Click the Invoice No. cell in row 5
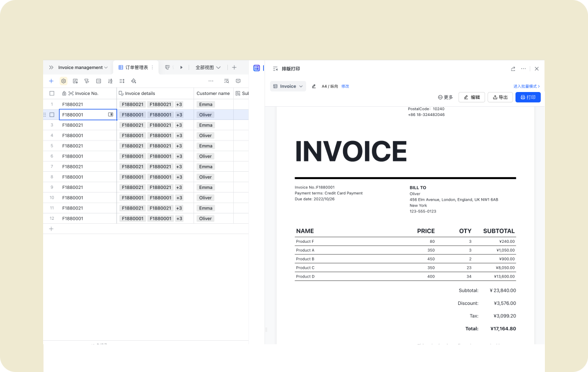 click(88, 146)
